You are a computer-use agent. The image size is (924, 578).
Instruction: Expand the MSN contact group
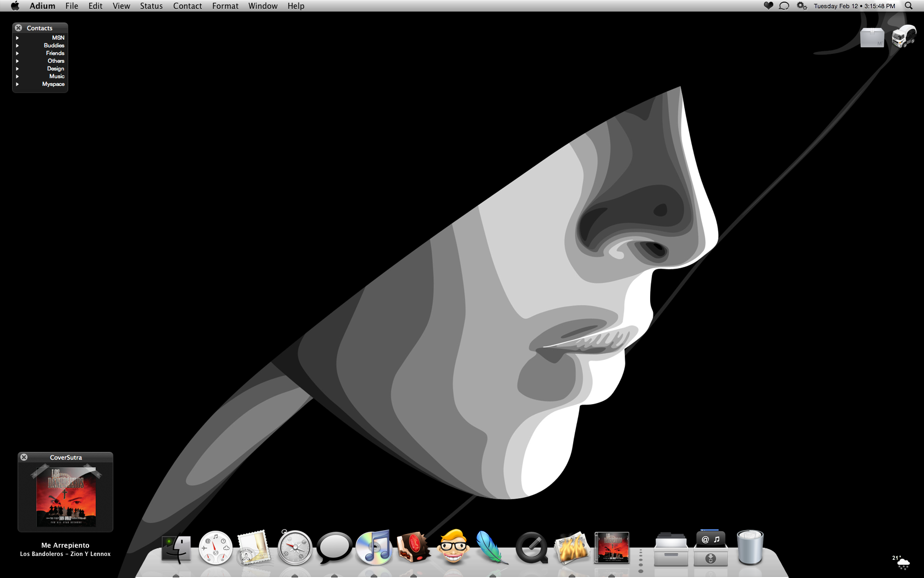[x=18, y=38]
